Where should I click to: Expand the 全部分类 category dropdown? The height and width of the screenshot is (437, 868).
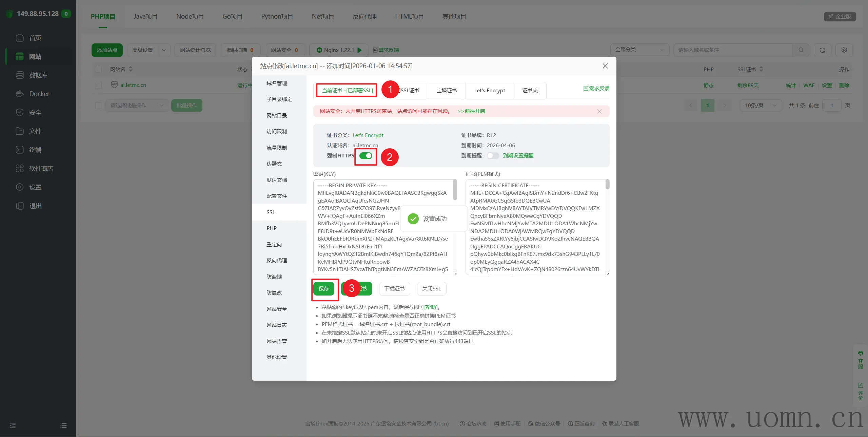(639, 50)
